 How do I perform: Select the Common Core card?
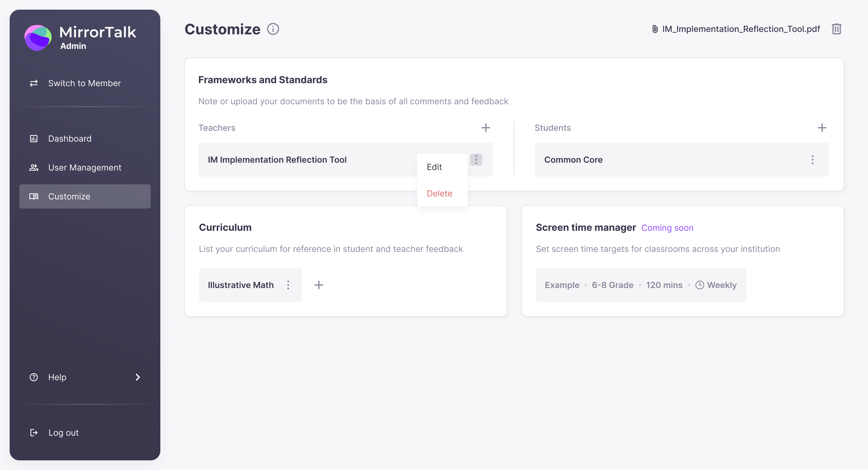682,160
